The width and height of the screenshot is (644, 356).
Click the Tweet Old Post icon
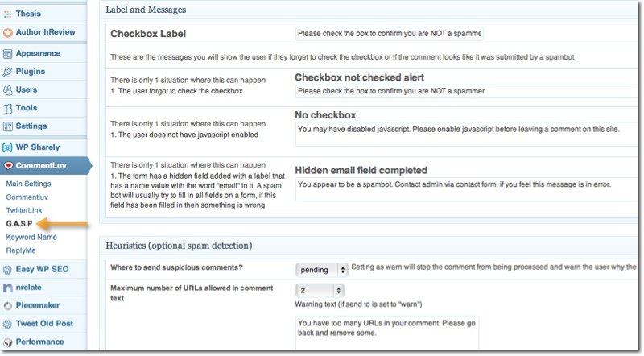[8, 324]
